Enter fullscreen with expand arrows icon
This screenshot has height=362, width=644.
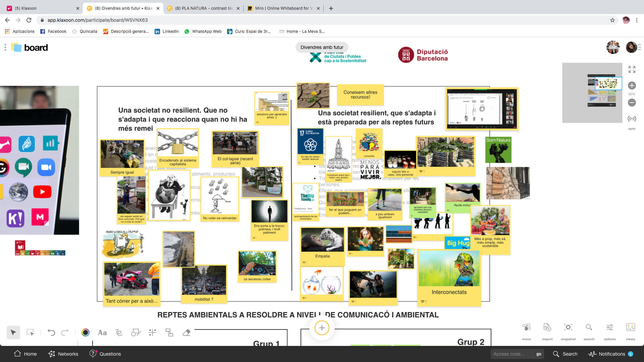632,69
